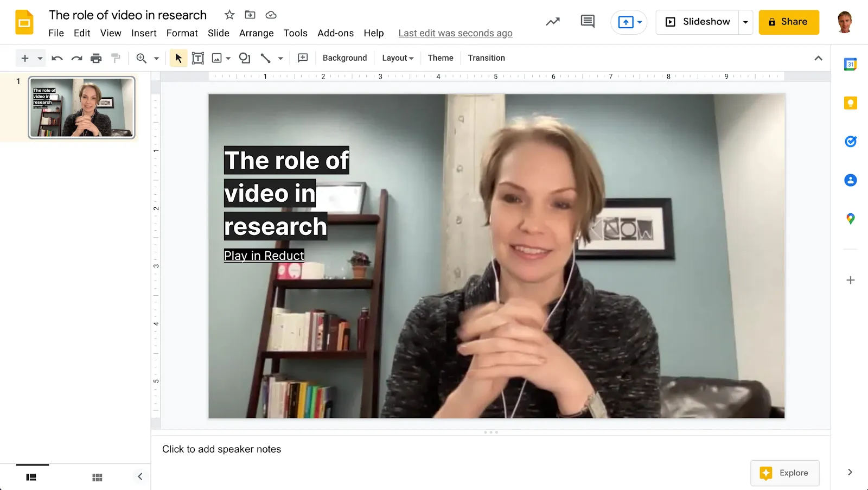Expand the new slide layout dropdown
868x490 pixels.
pos(40,58)
